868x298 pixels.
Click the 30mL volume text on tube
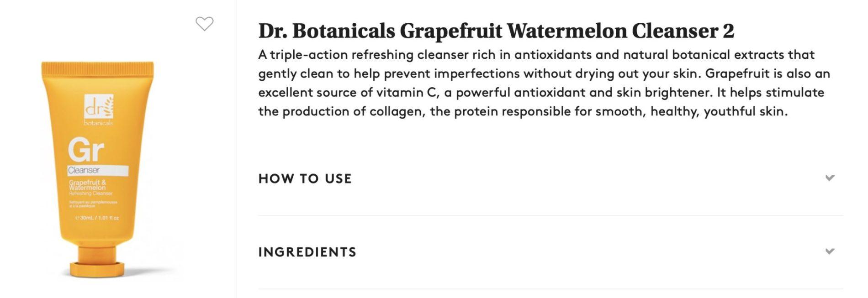point(97,218)
